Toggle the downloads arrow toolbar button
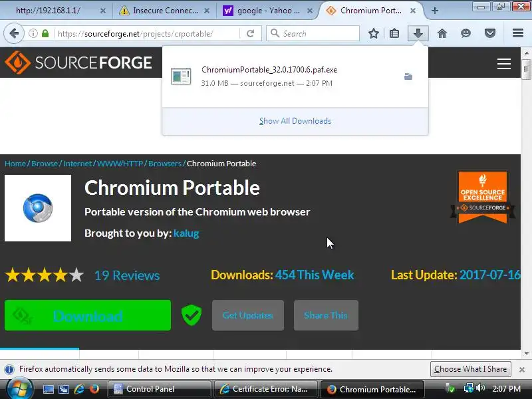Screen dimensions: 532x399 pos(418,34)
